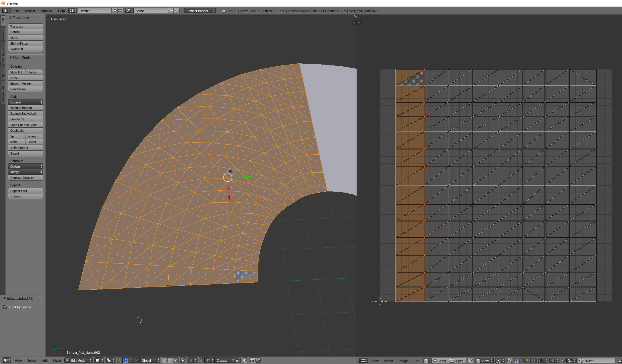Click OpenGL render animation clapper icon

(x=258, y=360)
